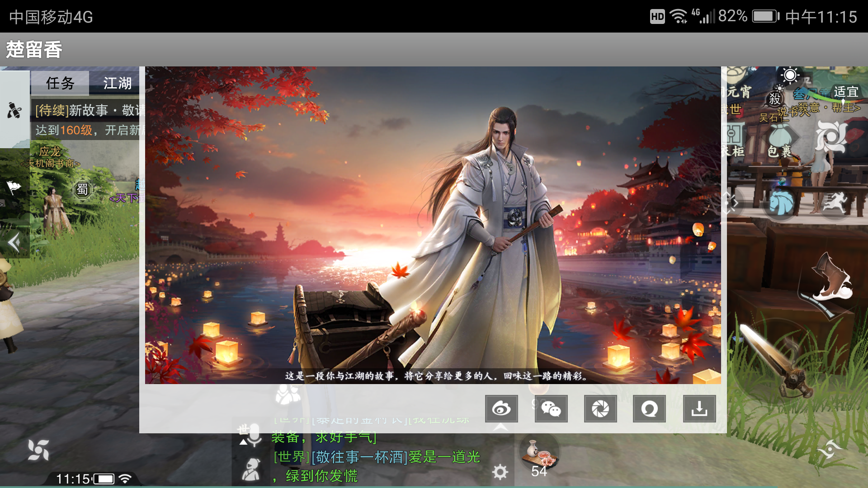
Task: Toggle PK mode with the 杀 icon
Action: pos(775,99)
